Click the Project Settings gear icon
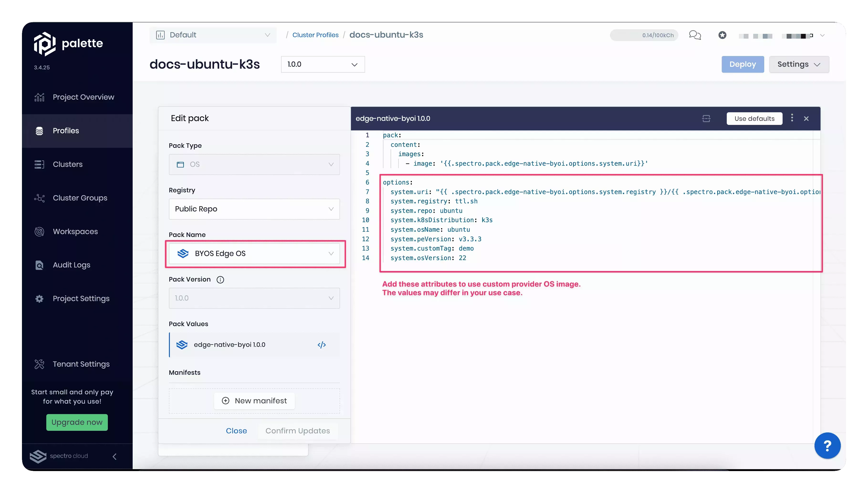868x493 pixels. (39, 299)
